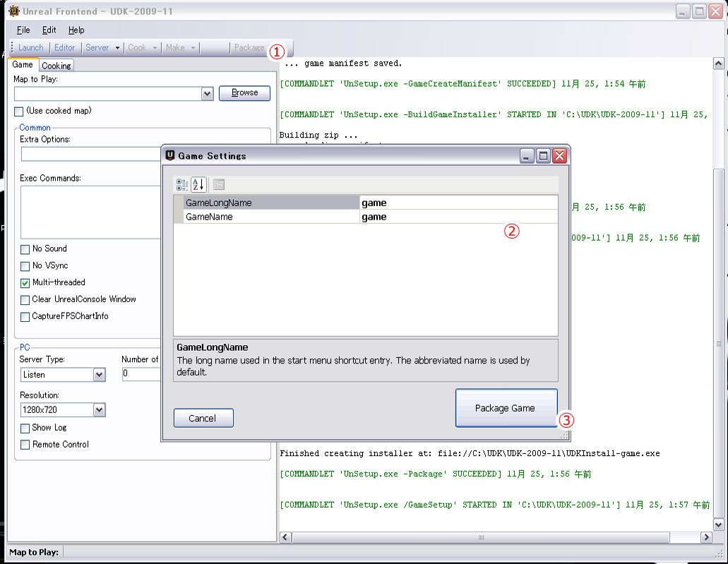Click the Package Game button
This screenshot has width=728, height=564.
pyautogui.click(x=506, y=408)
